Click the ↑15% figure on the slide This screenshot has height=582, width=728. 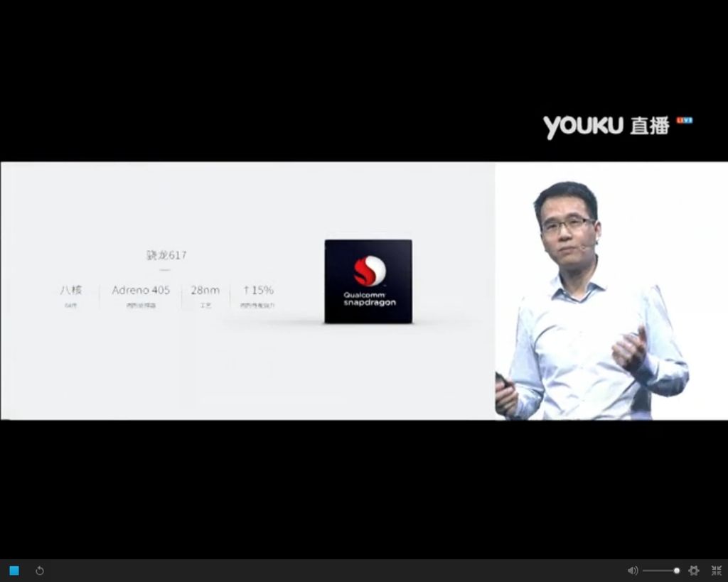[x=257, y=290]
